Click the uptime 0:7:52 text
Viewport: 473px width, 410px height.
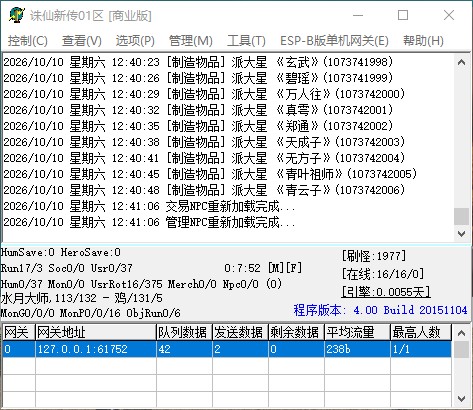[x=242, y=268]
